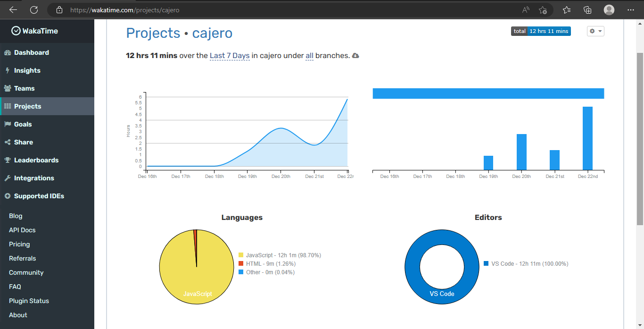Open Integrations in the sidebar

click(x=47, y=178)
